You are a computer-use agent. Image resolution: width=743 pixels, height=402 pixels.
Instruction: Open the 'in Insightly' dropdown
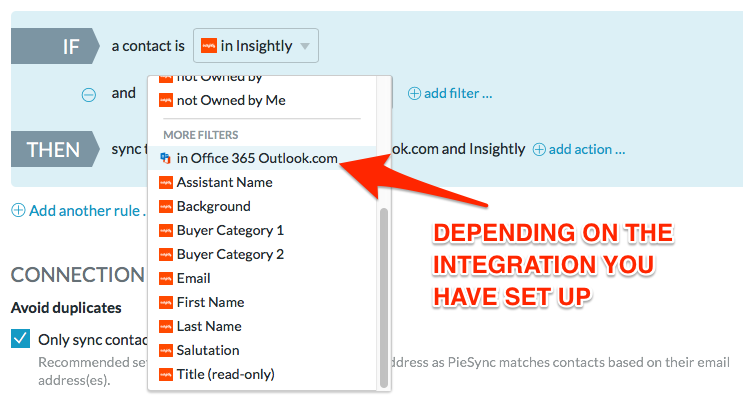255,46
